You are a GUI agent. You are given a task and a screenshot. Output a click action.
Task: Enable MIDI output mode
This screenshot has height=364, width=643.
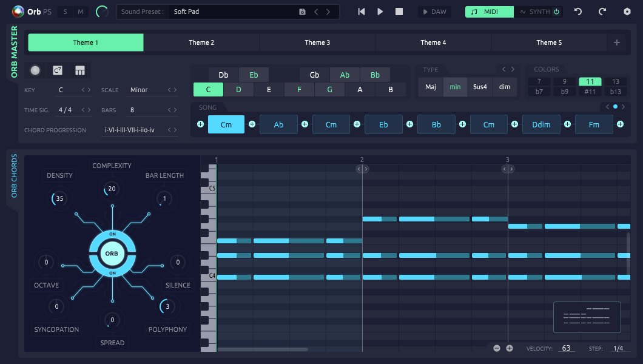pyautogui.click(x=489, y=12)
